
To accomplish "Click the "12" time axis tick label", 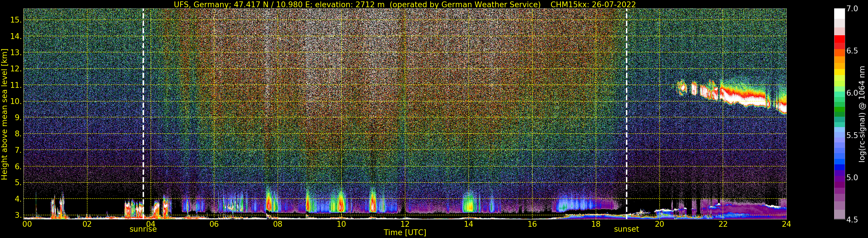I will [x=405, y=224].
